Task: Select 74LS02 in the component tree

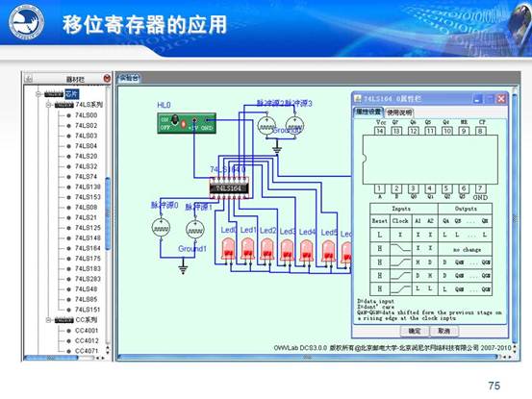Action: point(86,125)
